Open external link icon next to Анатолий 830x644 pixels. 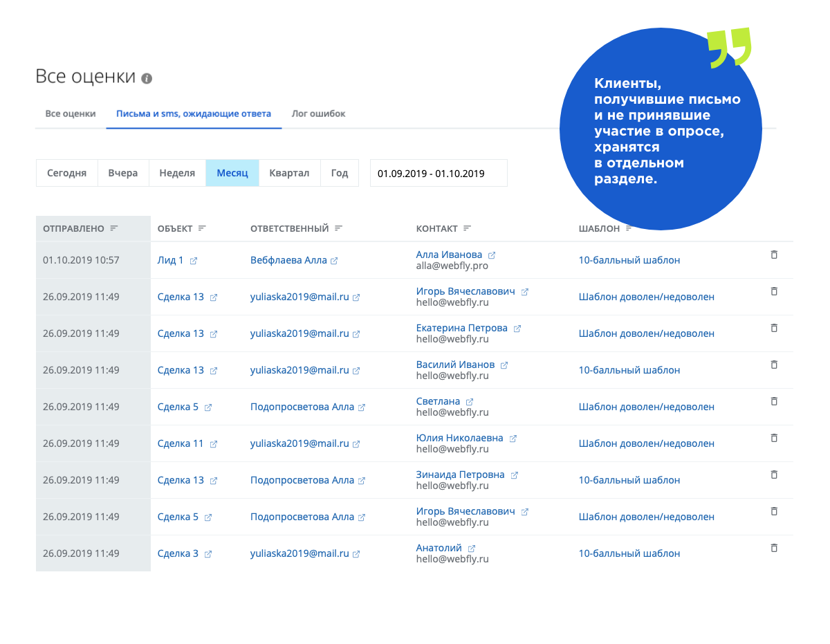pos(472,549)
